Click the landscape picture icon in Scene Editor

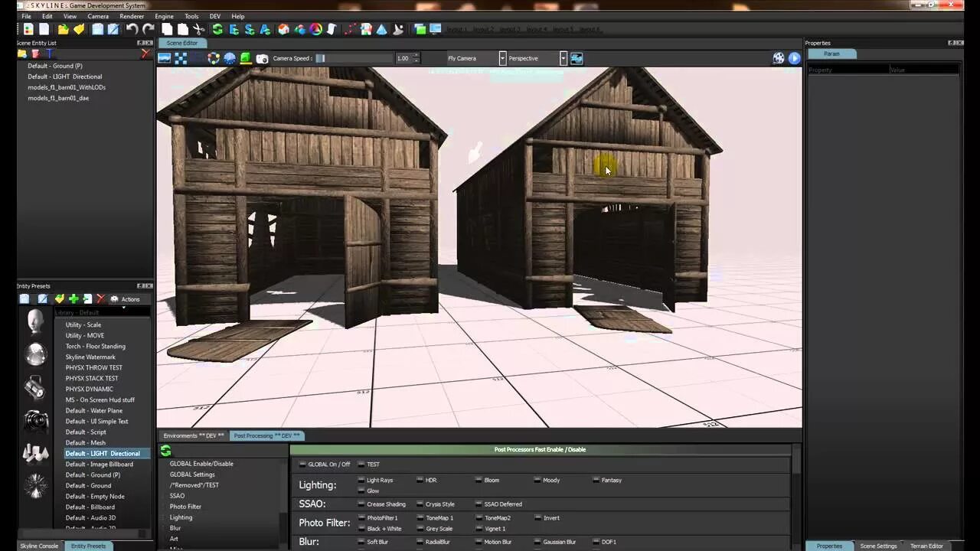click(x=164, y=58)
